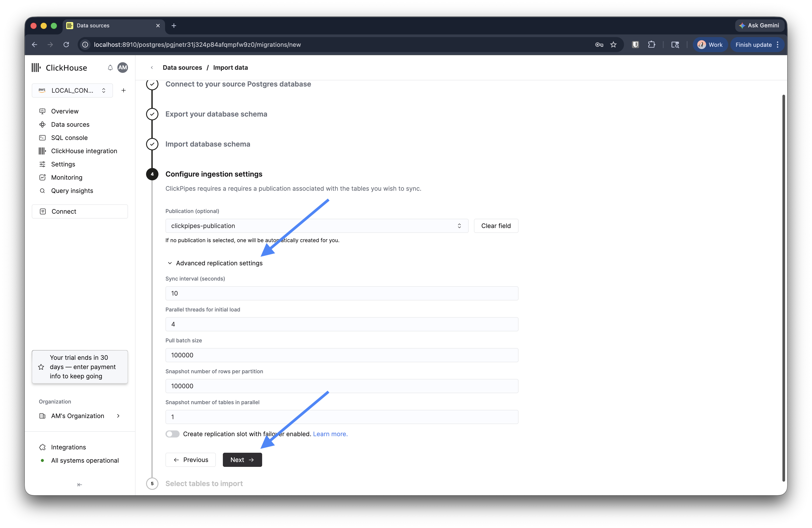Focus the Sync interval input
The image size is (812, 528).
click(342, 294)
